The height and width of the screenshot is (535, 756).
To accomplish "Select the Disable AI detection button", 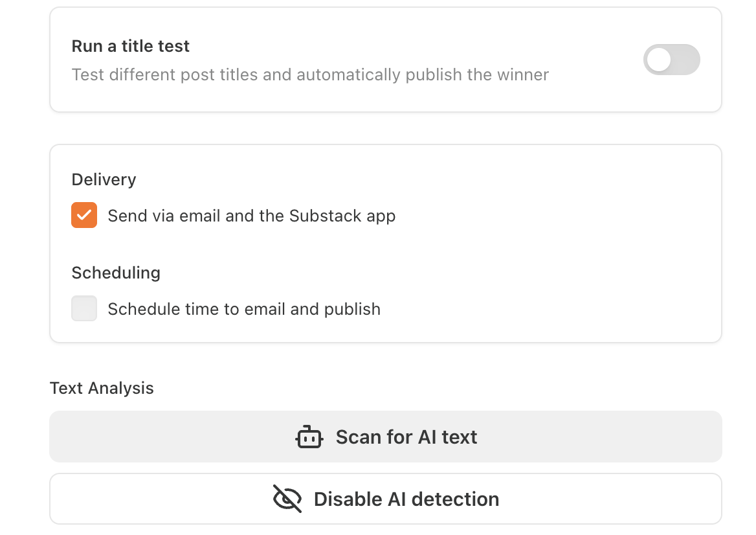I will click(386, 499).
